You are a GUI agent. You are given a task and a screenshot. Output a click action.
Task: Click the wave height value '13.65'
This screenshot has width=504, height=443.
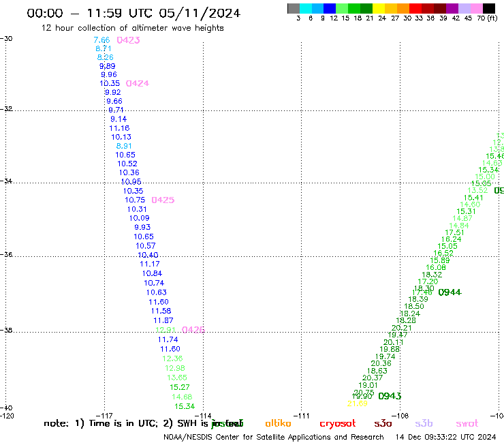pos(177,378)
